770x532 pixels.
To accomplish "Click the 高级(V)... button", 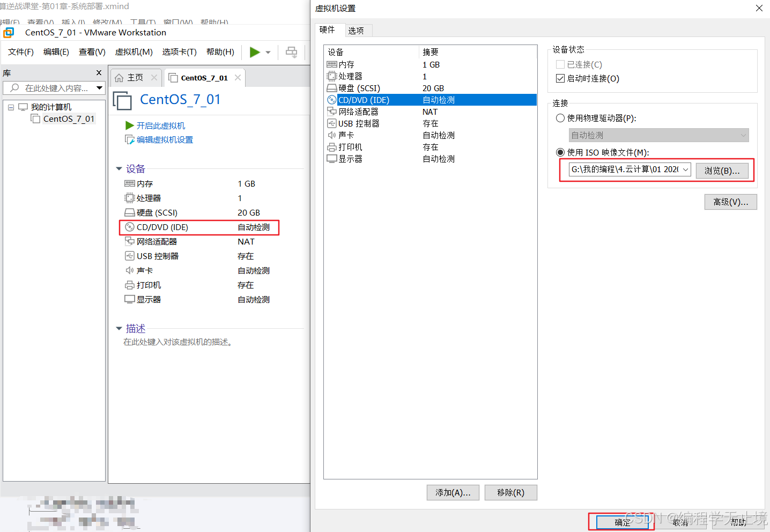I will pos(730,202).
